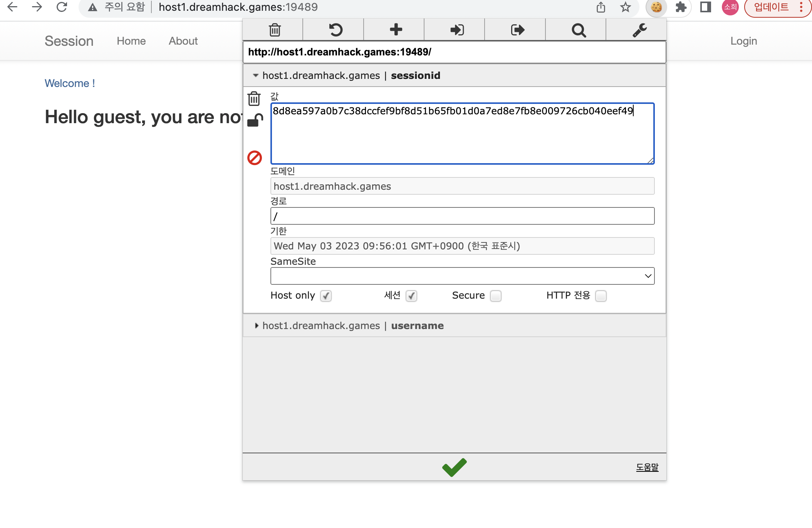Open options with the wrench icon

639,30
